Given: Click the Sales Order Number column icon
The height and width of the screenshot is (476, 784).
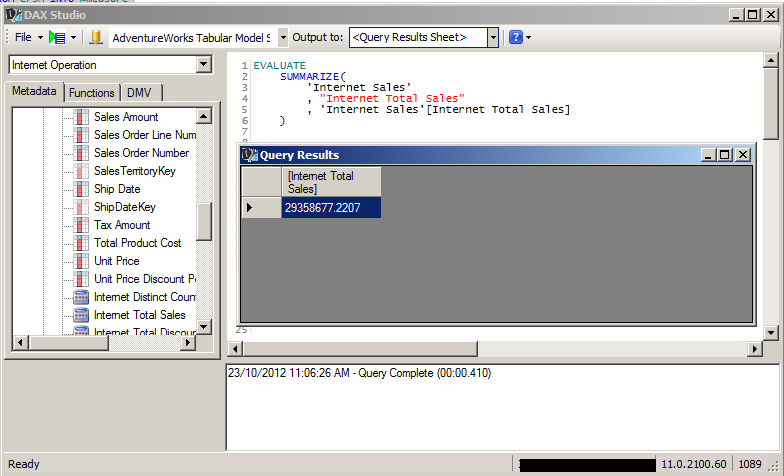Looking at the screenshot, I should (81, 153).
